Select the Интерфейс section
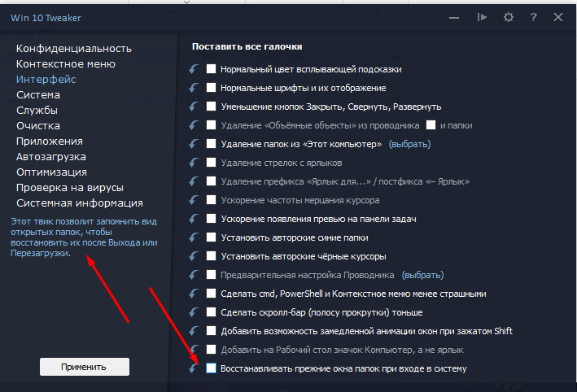The image size is (577, 392). click(46, 80)
